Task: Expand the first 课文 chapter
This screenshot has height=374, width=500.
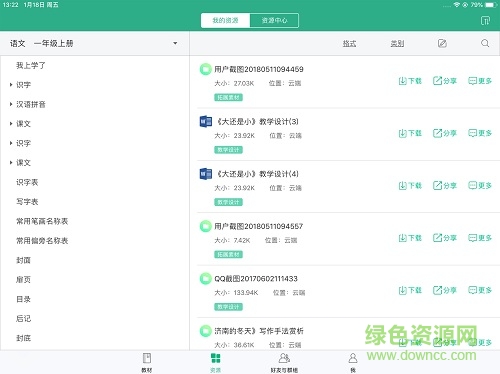Action: tap(11, 124)
